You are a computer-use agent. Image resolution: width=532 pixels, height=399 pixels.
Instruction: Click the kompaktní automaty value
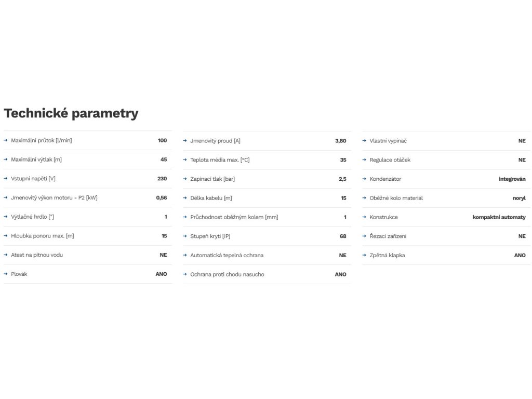499,217
